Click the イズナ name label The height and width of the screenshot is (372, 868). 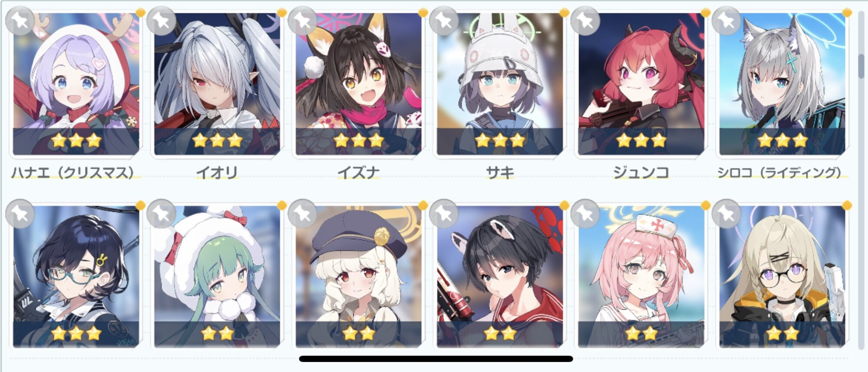point(358,173)
